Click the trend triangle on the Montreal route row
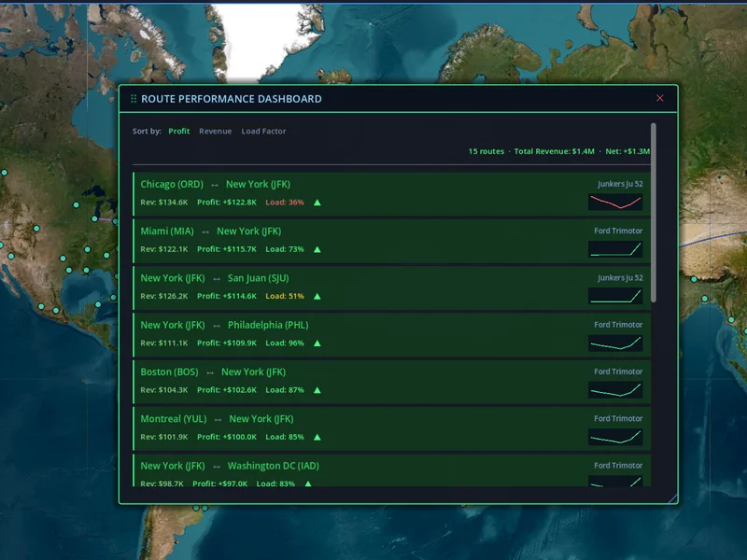 pos(317,436)
